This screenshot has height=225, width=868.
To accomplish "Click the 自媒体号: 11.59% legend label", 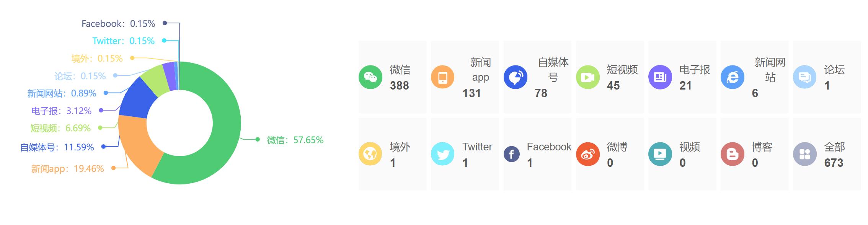I will (x=57, y=147).
